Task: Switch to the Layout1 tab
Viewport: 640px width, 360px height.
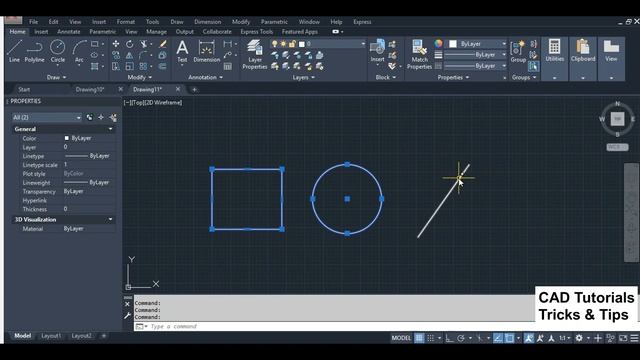Action: 51,336
